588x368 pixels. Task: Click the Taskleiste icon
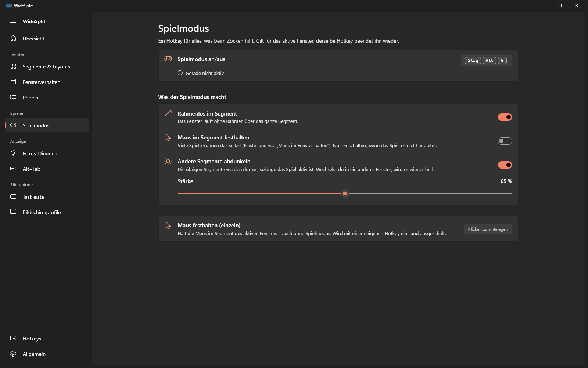13,197
